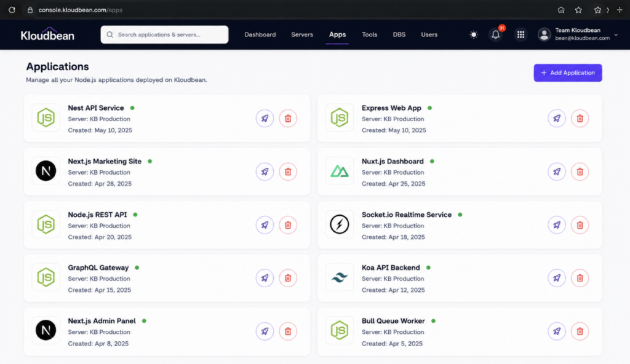Screen dimensions: 630x364
Task: Reload the page with browser refresh icon
Action: pyautogui.click(x=12, y=10)
